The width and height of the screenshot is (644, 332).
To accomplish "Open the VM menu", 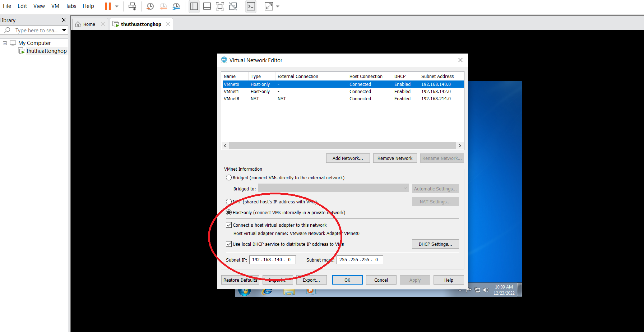I will (x=55, y=6).
